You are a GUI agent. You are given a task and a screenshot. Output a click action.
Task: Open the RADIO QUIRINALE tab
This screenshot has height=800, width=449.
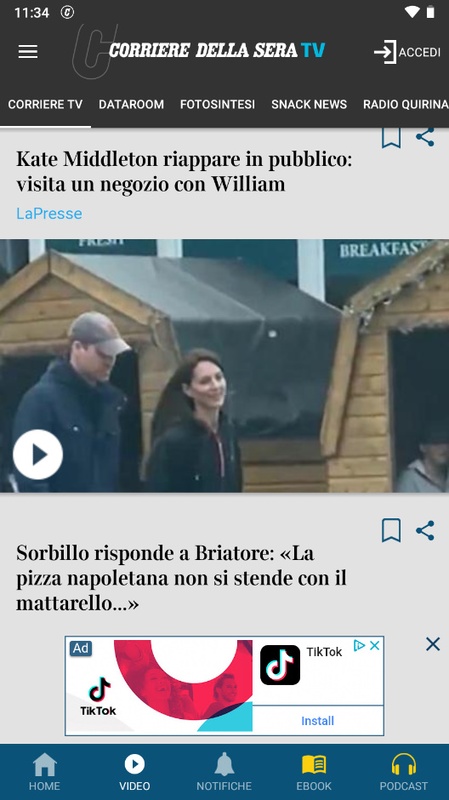coord(406,105)
